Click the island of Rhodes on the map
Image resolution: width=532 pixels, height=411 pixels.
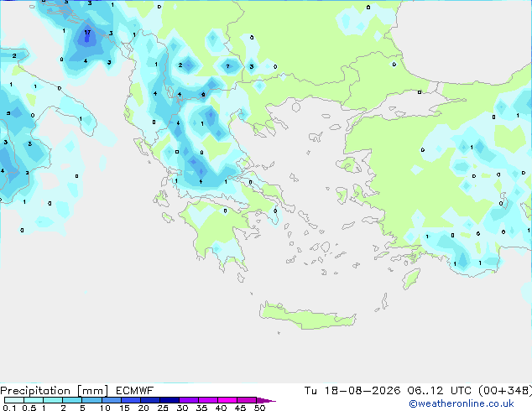[x=411, y=278]
